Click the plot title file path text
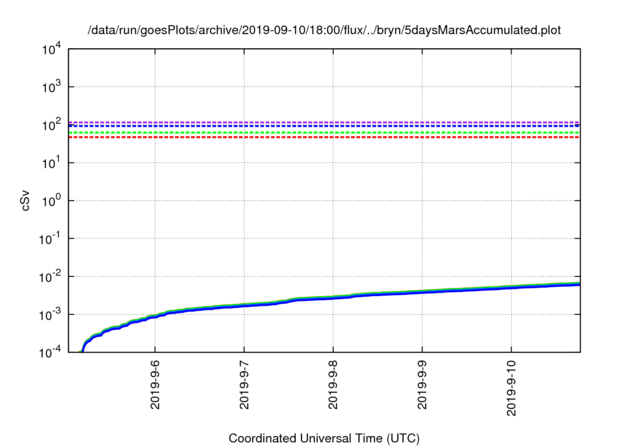This screenshot has height=448, width=640. [324, 30]
